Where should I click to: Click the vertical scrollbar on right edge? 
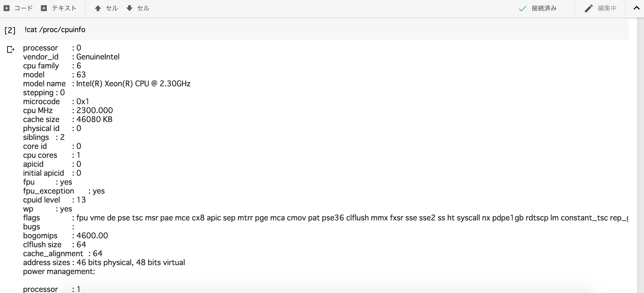tap(641, 155)
